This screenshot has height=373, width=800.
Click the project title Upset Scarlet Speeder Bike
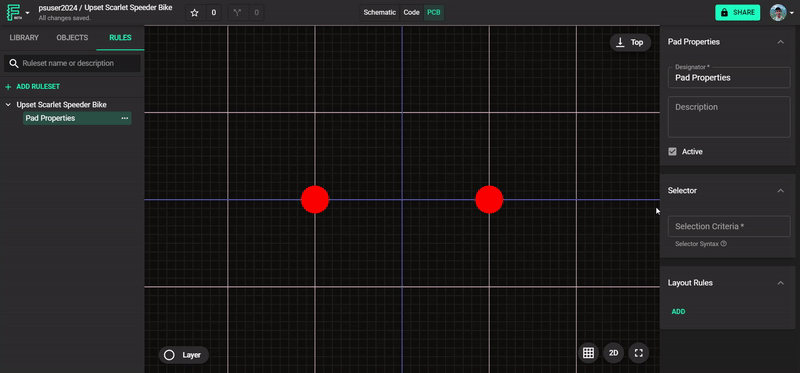(128, 8)
